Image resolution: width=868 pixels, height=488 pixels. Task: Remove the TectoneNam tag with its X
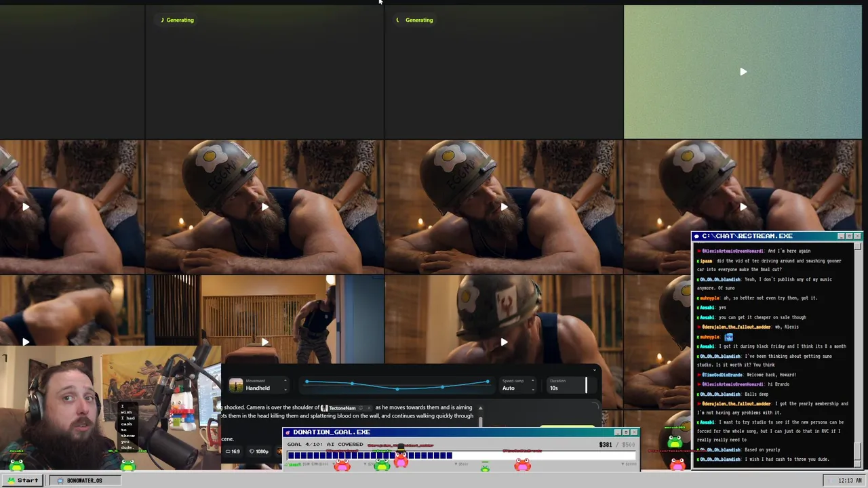click(x=369, y=408)
